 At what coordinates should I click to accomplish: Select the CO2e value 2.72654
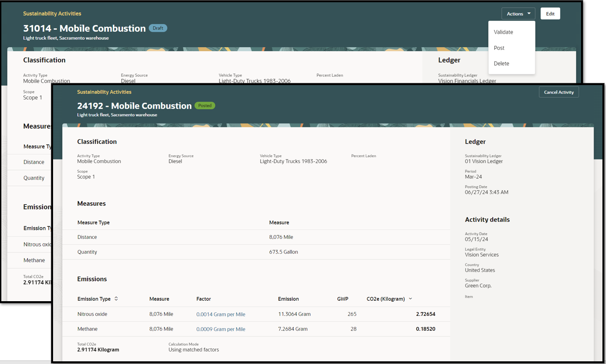pos(425,314)
